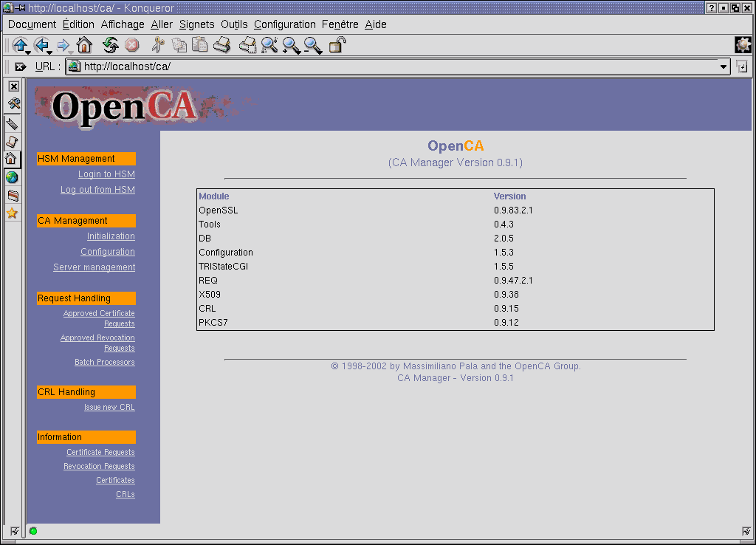This screenshot has height=545, width=756.
Task: Click the red stop loading icon
Action: pyautogui.click(x=134, y=45)
